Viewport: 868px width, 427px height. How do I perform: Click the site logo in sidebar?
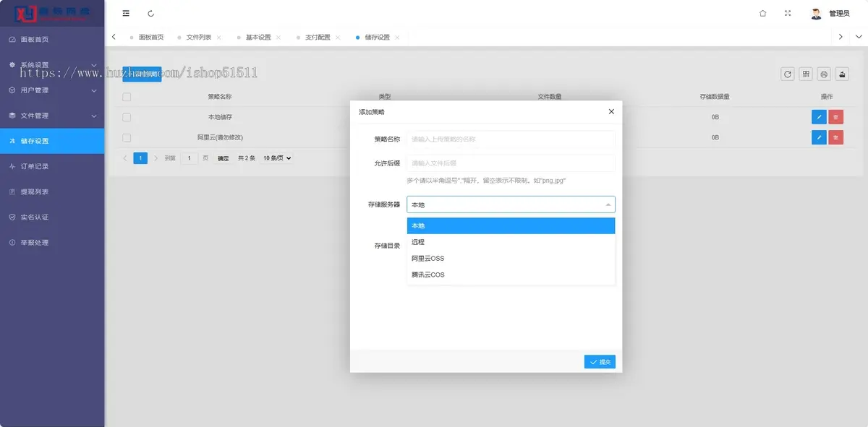point(52,13)
